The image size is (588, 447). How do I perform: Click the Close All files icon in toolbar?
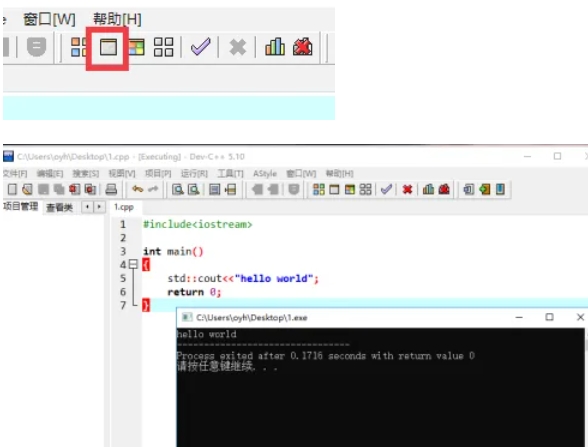[x=90, y=189]
